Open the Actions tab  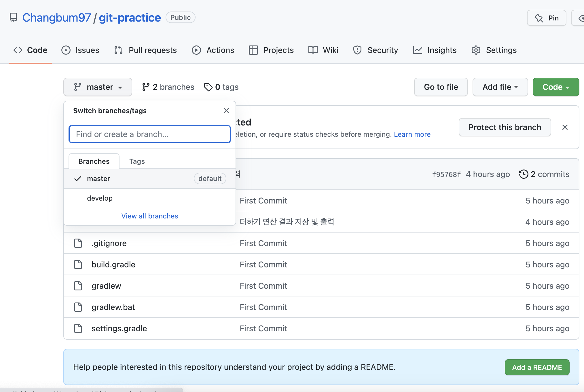[213, 50]
